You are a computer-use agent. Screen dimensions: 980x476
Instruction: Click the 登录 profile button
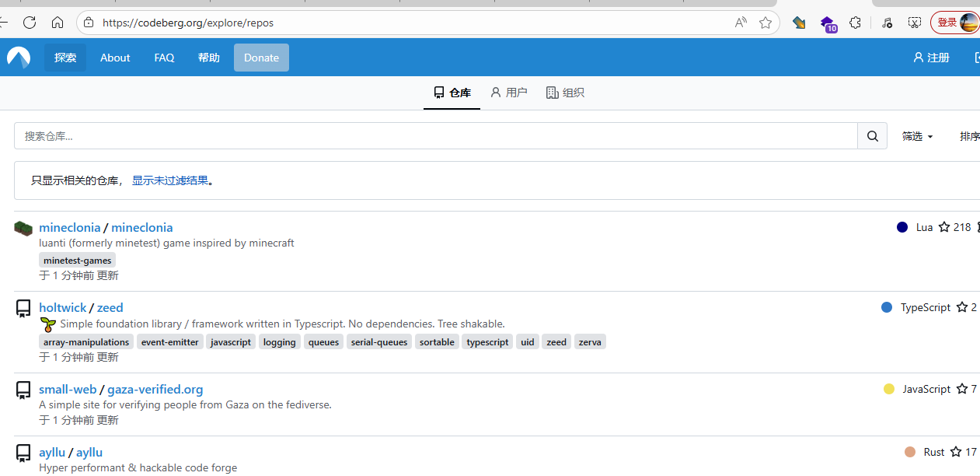click(955, 23)
